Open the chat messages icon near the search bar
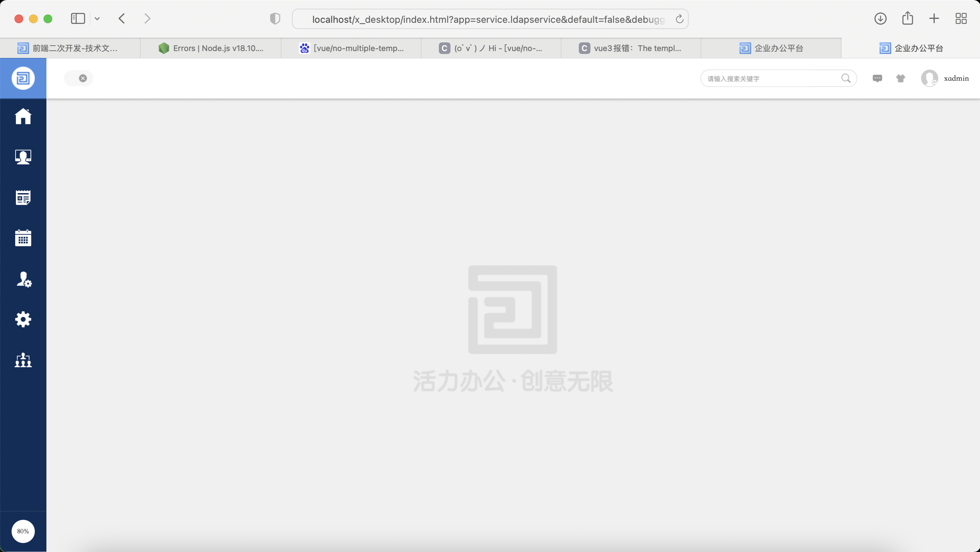The width and height of the screenshot is (980, 552). point(877,78)
